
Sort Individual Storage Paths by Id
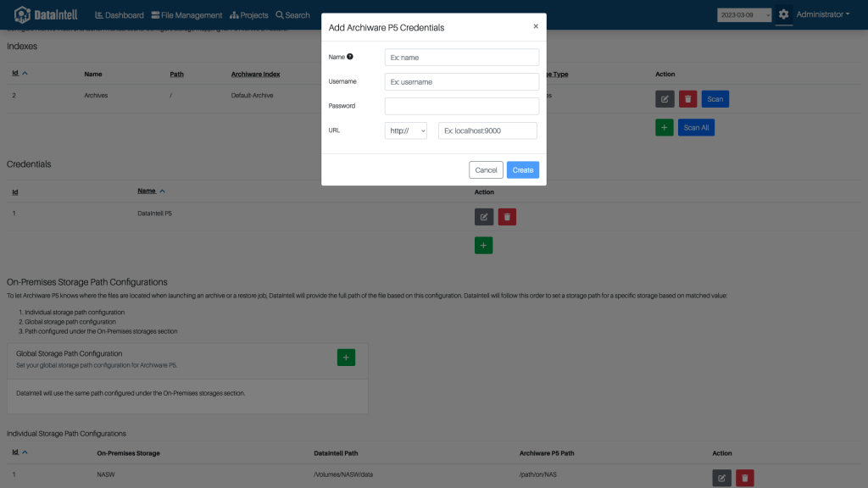[x=19, y=452]
